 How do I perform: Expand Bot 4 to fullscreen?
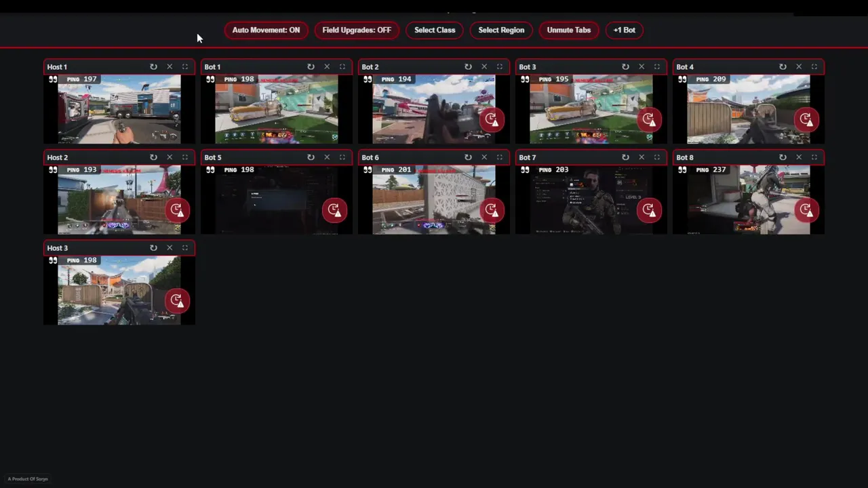coord(814,67)
